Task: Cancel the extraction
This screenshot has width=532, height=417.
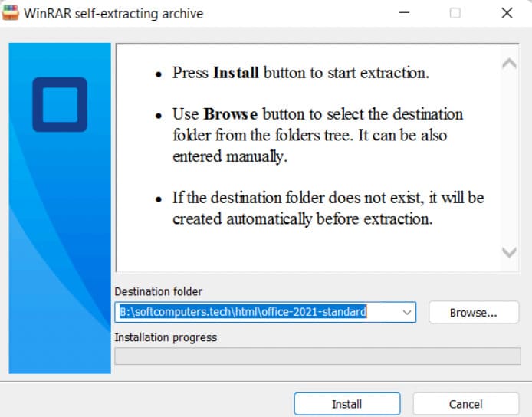Action: click(465, 404)
